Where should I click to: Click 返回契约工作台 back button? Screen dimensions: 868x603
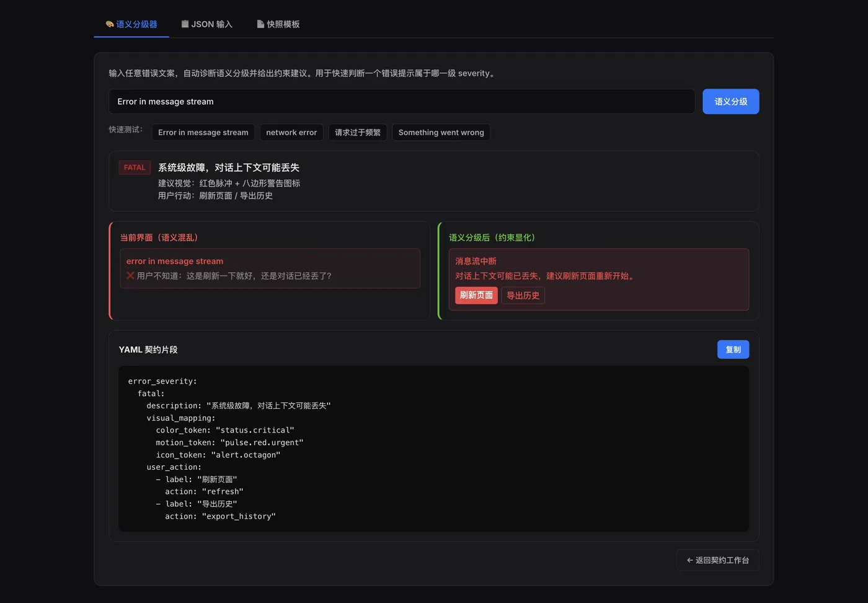[x=717, y=560]
